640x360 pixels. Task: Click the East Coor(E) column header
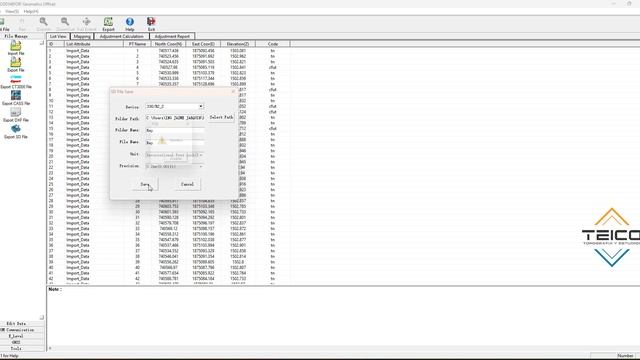[x=203, y=44]
